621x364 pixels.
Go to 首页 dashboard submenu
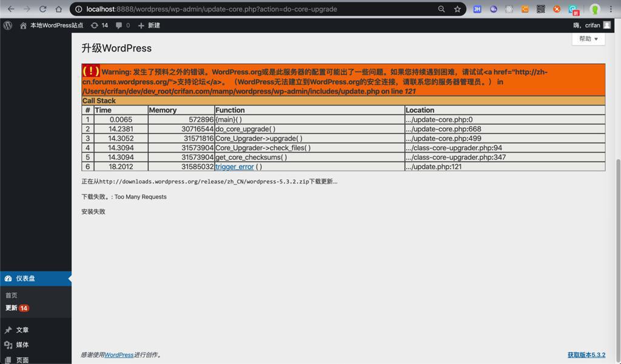11,295
